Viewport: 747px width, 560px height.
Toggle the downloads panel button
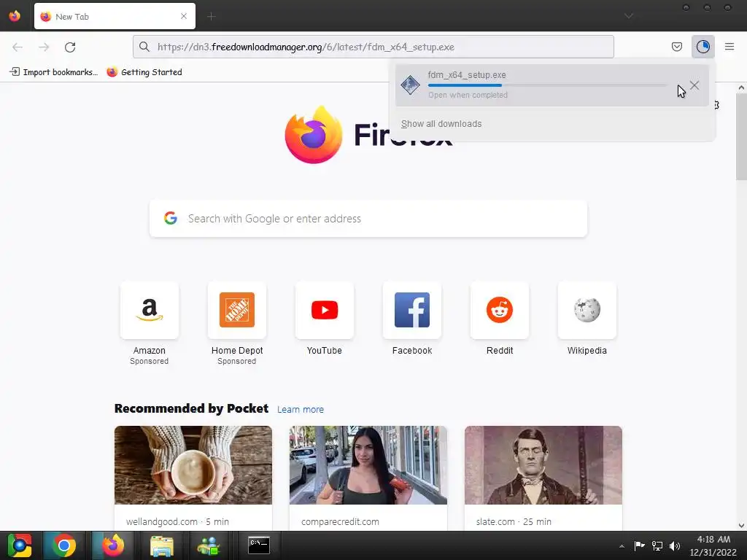pos(703,47)
